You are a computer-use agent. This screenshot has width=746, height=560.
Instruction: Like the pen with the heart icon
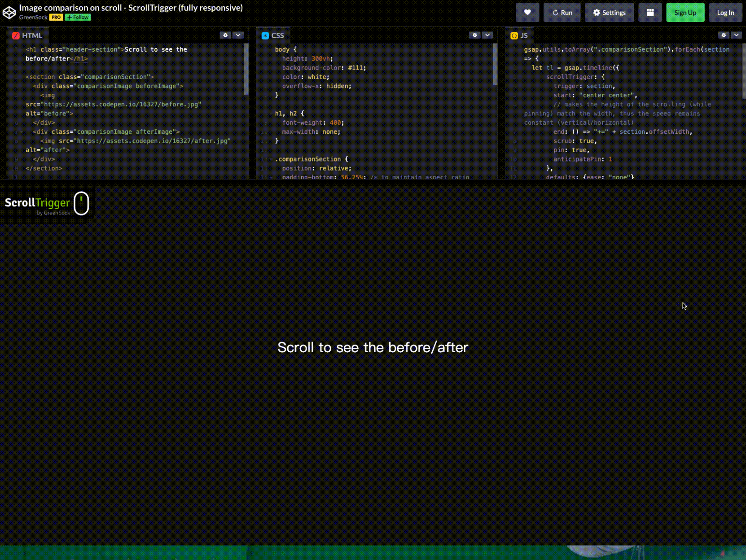coord(527,13)
